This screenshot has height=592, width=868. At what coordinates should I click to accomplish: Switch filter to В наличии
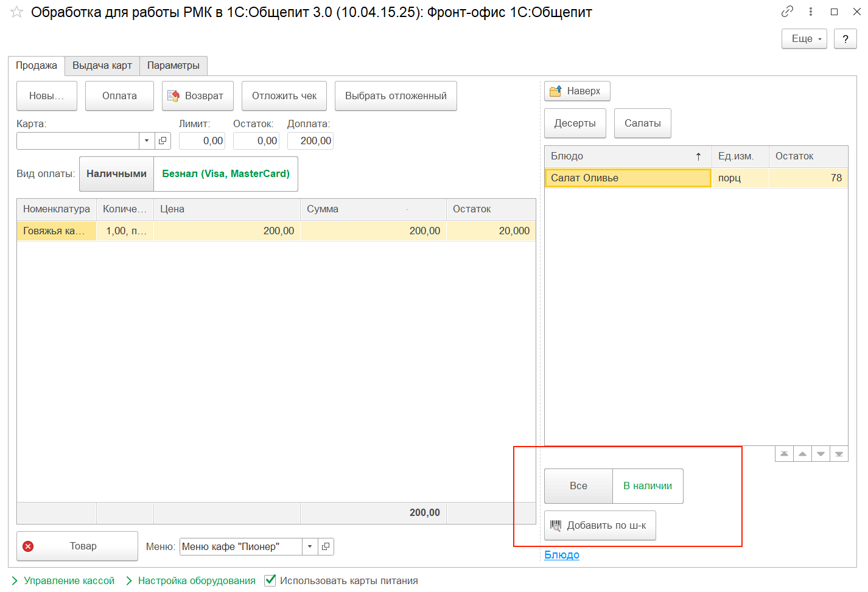tap(647, 486)
